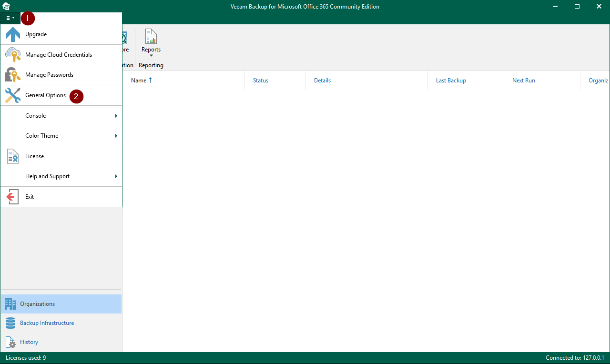The image size is (610, 364).
Task: Open the Reports dropdown arrow
Action: point(151,56)
